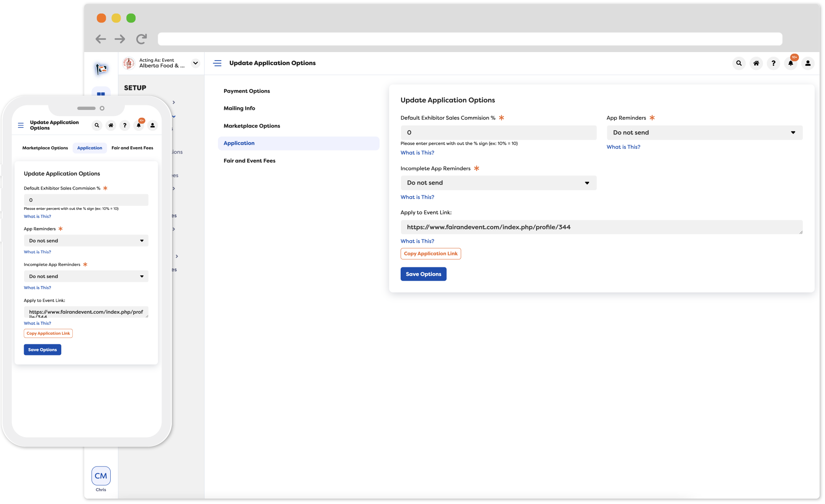Image resolution: width=825 pixels, height=504 pixels.
Task: Open user profile icon in the desktop header
Action: click(x=808, y=63)
